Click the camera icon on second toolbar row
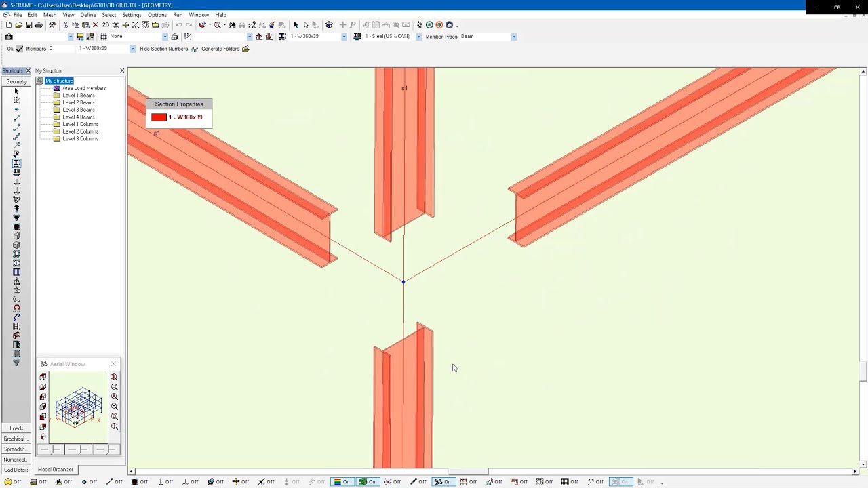The width and height of the screenshot is (868, 488). pos(9,37)
